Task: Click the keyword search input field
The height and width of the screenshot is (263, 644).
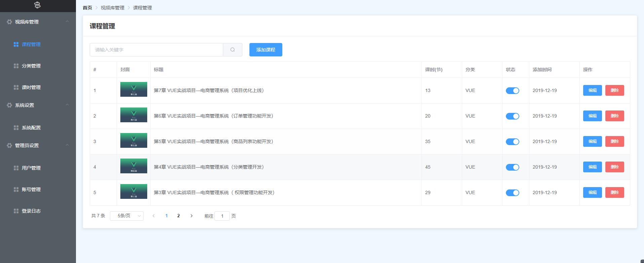Action: pos(156,50)
